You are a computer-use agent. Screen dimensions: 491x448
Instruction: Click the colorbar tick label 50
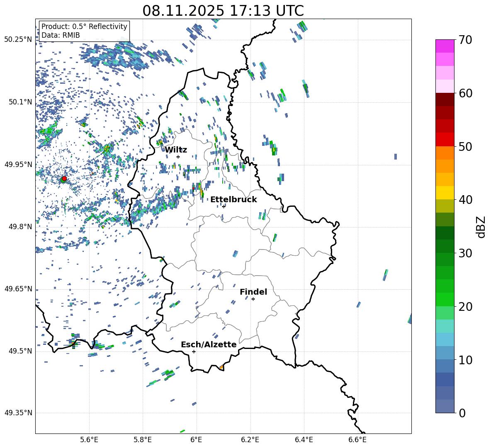pos(465,146)
